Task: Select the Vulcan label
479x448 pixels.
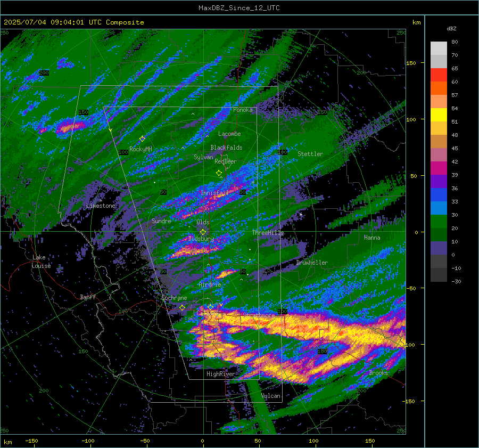Action: pos(271,396)
